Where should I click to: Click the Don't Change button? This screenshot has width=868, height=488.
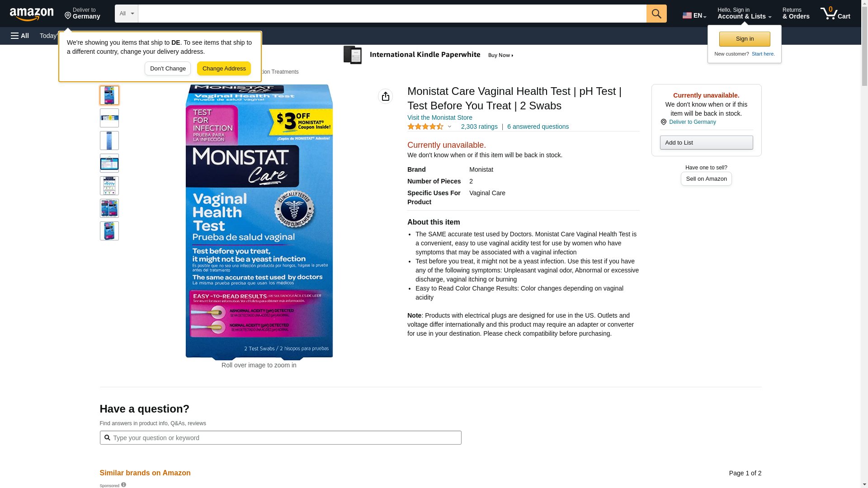point(168,69)
